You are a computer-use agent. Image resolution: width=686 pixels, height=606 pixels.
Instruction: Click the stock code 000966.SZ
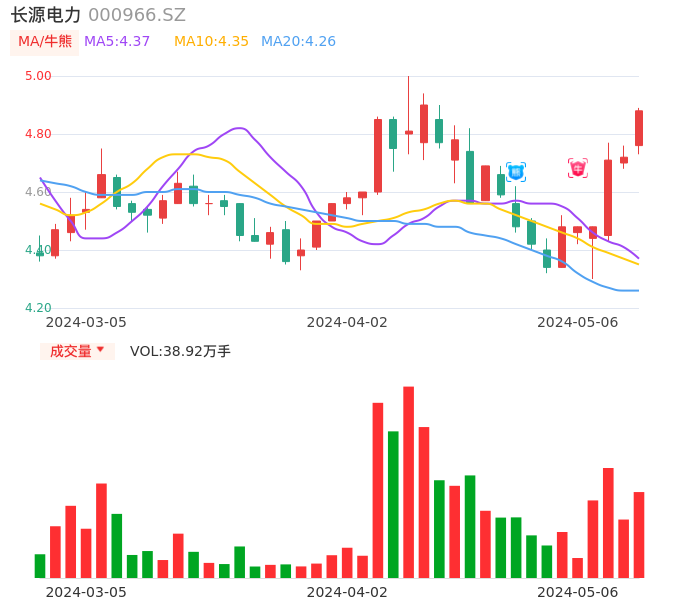pos(137,15)
